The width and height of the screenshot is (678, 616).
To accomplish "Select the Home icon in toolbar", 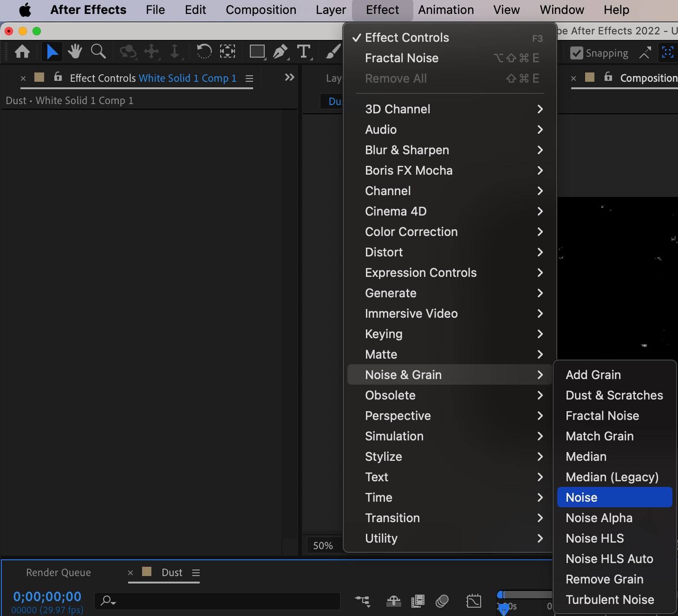I will click(22, 52).
